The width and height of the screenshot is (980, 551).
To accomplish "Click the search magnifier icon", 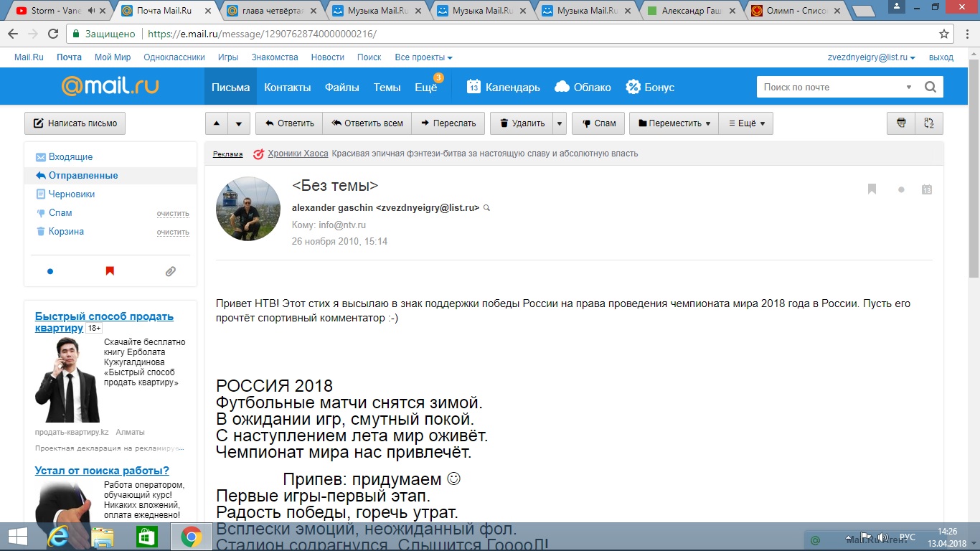I will 930,87.
